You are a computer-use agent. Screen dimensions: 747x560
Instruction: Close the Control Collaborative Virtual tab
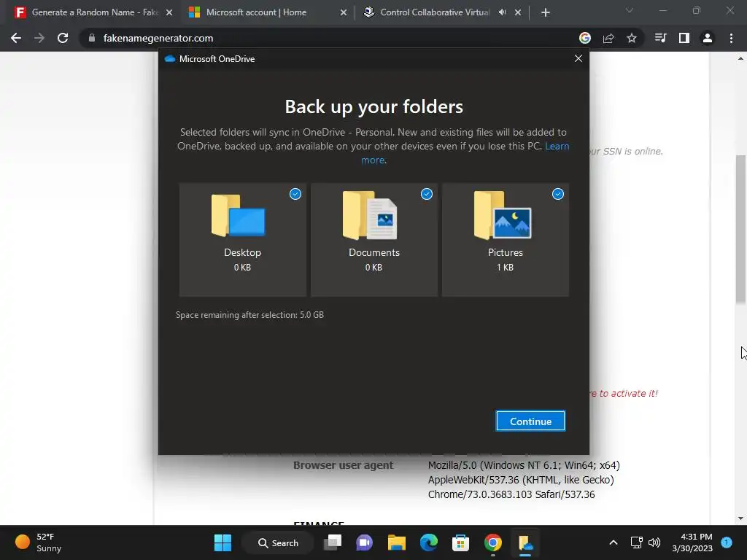click(x=518, y=12)
